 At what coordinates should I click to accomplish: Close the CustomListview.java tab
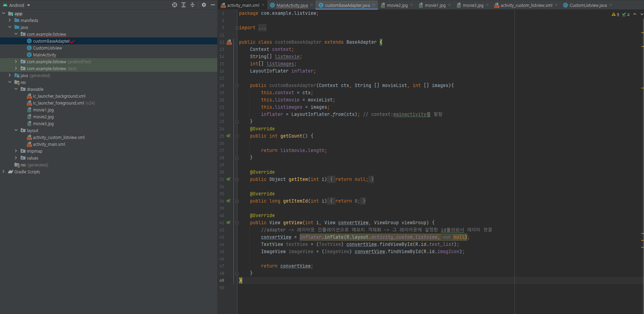tap(611, 5)
